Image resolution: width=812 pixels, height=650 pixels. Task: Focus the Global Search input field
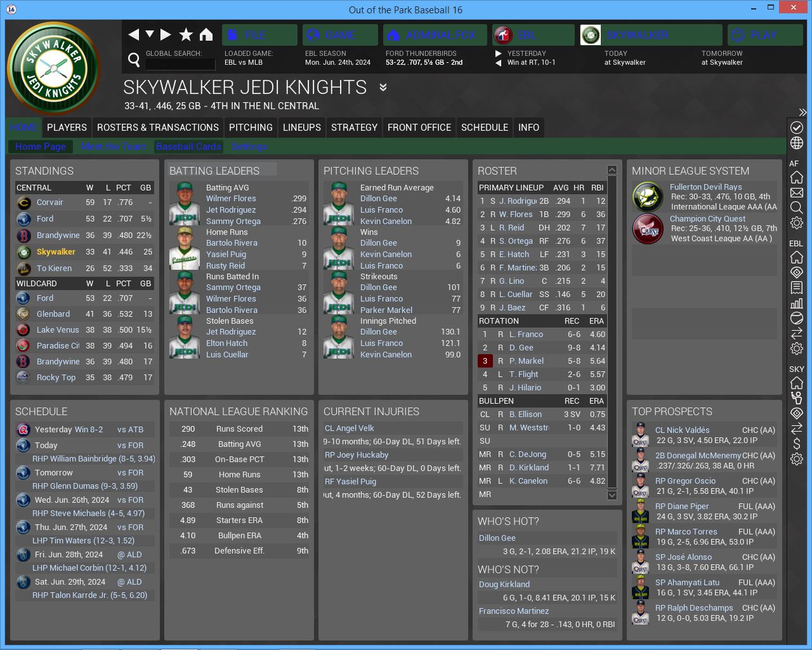(x=180, y=64)
